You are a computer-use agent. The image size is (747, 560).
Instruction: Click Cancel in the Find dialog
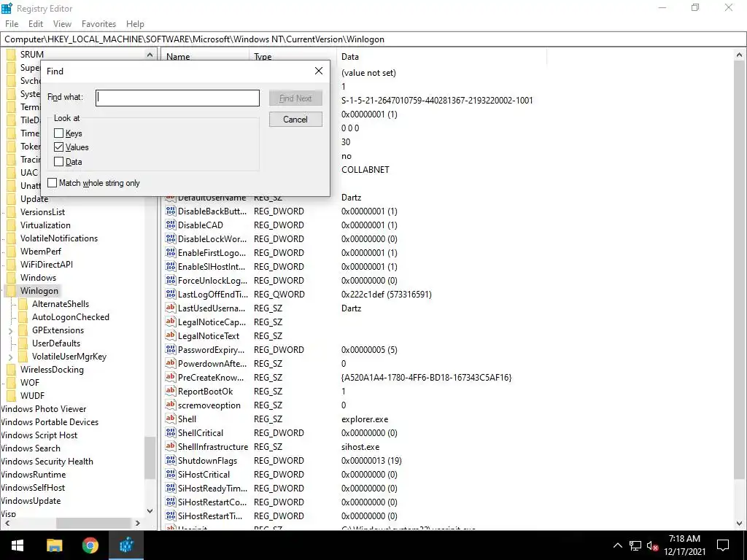point(295,119)
